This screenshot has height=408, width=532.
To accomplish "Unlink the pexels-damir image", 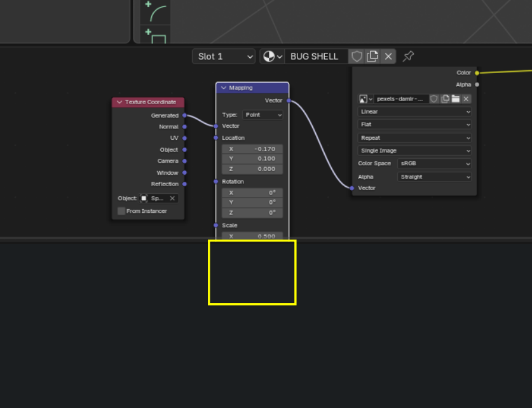I will click(x=466, y=99).
